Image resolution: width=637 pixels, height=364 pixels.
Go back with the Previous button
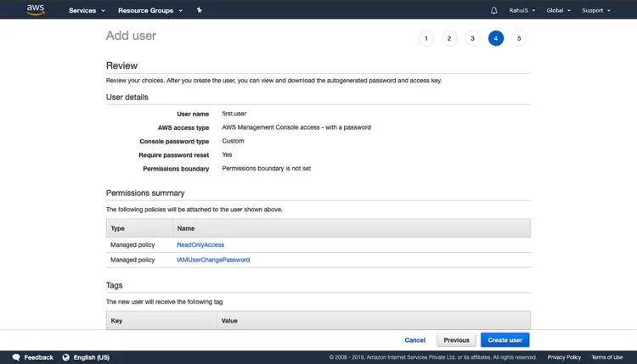[456, 340]
